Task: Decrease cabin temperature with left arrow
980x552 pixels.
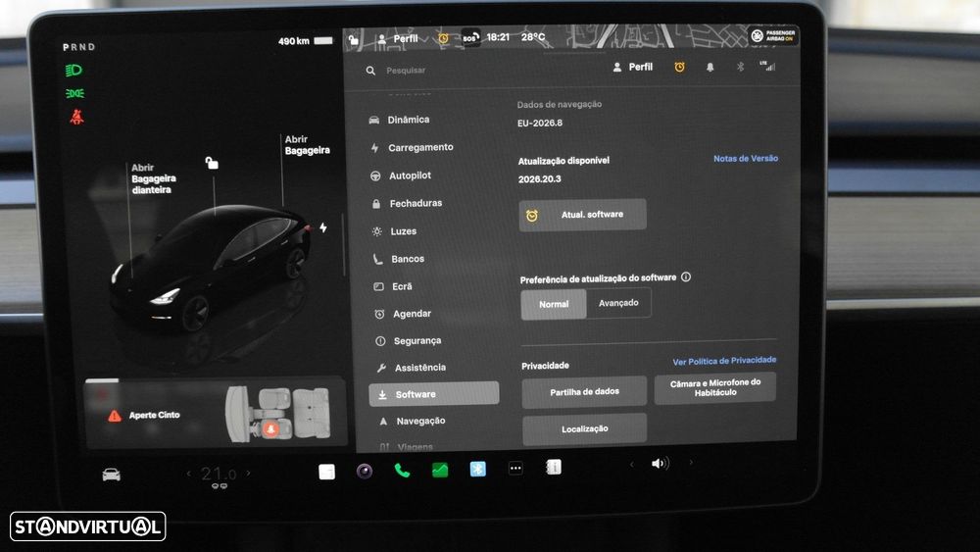Action: (189, 474)
